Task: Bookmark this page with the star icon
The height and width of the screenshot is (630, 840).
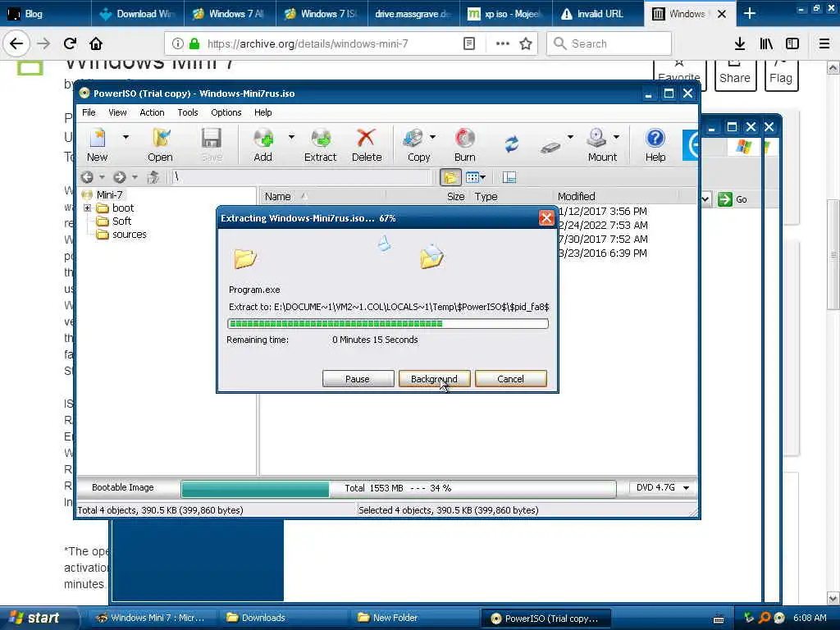Action: (526, 43)
